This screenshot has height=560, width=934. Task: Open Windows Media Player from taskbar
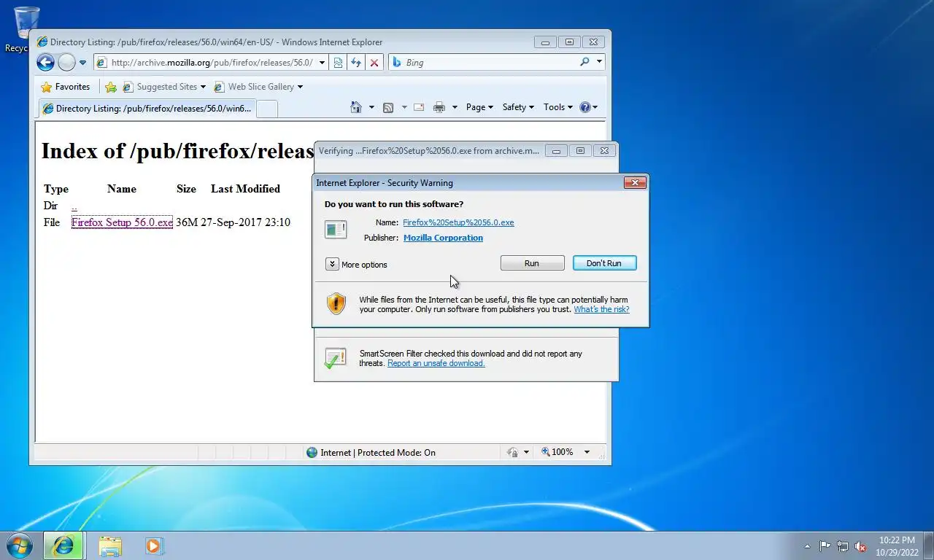point(154,545)
